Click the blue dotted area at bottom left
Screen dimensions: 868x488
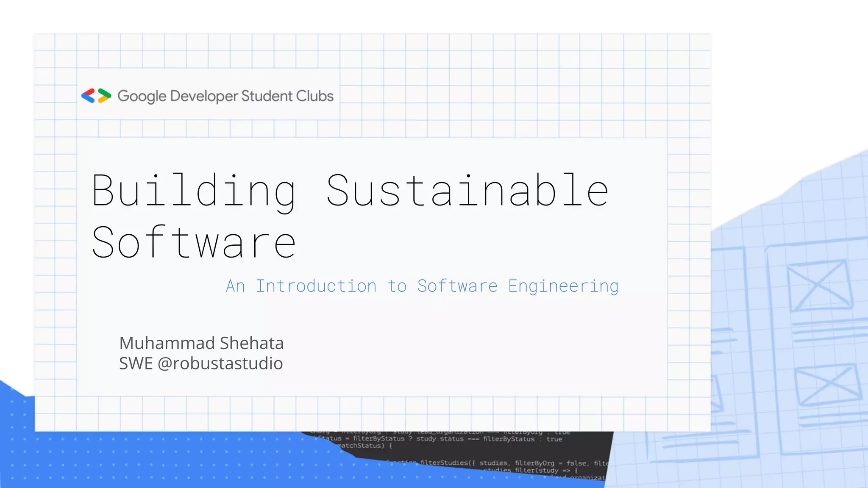coord(127,460)
